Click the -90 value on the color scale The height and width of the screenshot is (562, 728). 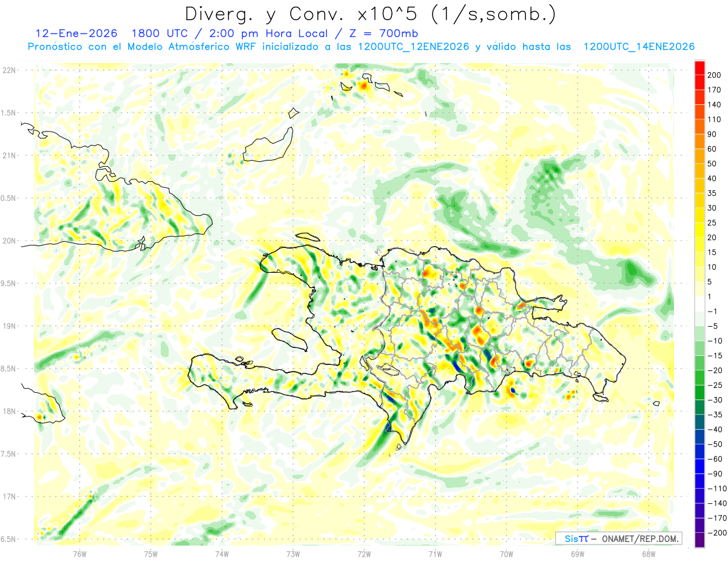[715, 473]
